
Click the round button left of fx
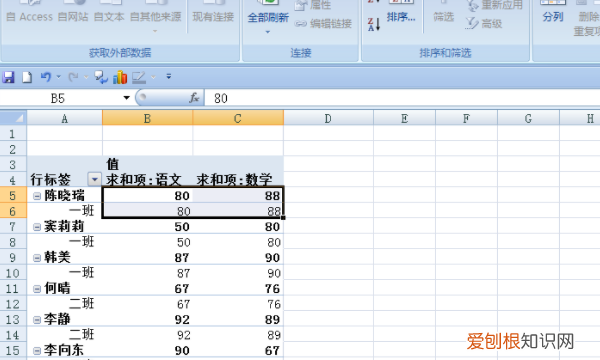click(142, 97)
